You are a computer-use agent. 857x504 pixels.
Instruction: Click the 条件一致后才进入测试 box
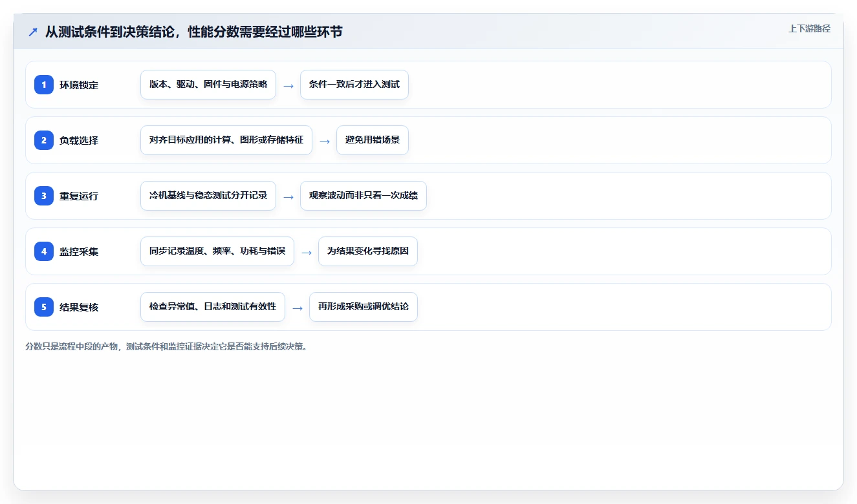pyautogui.click(x=354, y=85)
